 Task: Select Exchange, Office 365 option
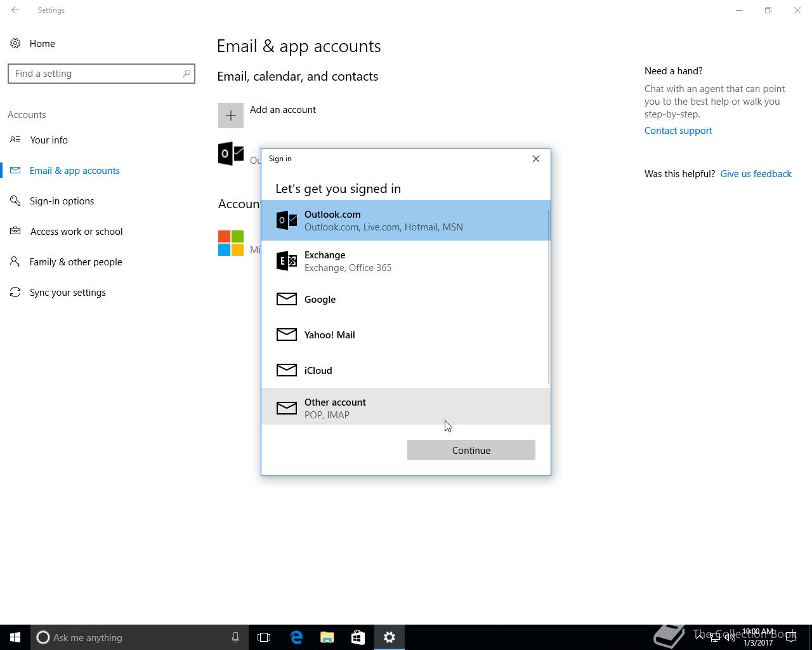click(406, 261)
